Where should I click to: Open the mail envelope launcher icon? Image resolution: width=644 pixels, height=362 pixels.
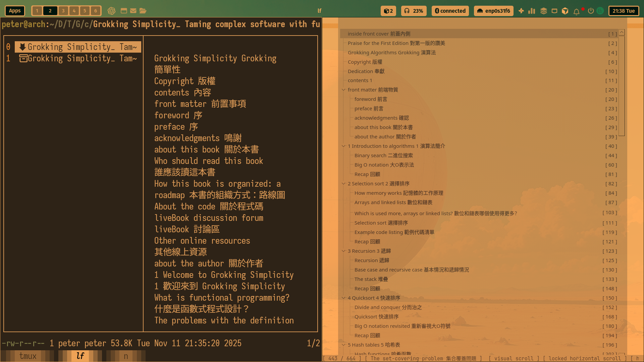133,11
